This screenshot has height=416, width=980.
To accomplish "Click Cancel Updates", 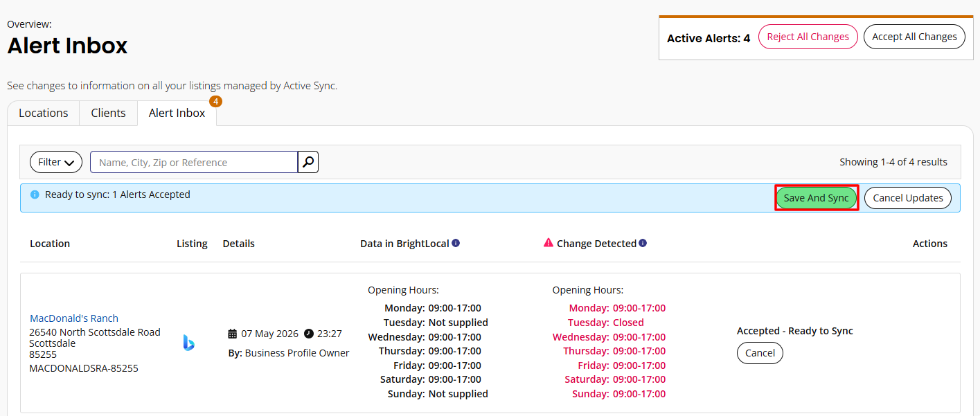I will click(908, 198).
